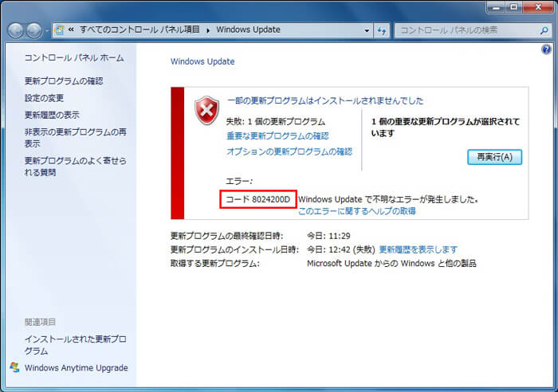
Task: Click the search magnifier icon
Action: (544, 30)
